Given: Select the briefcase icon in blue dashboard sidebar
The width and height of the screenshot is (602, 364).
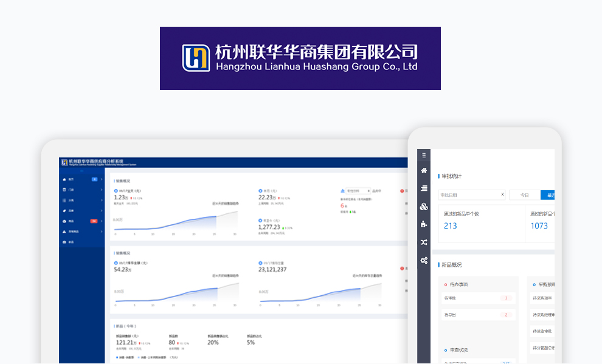Looking at the screenshot, I should (x=64, y=242).
